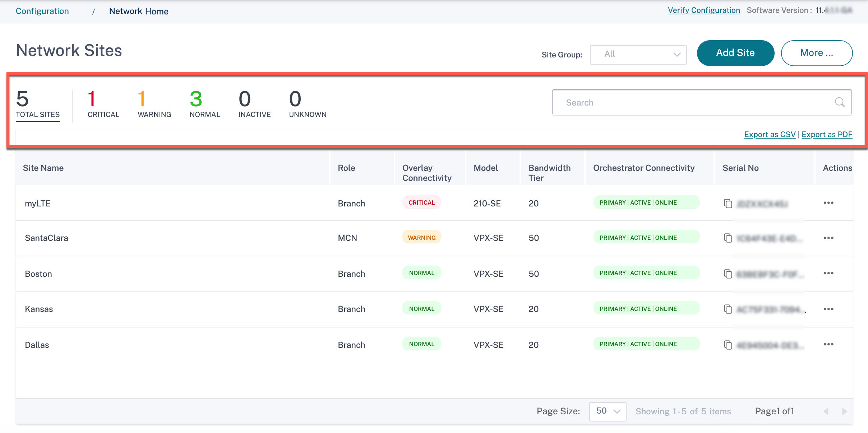
Task: Open the Boston site name
Action: (x=38, y=274)
